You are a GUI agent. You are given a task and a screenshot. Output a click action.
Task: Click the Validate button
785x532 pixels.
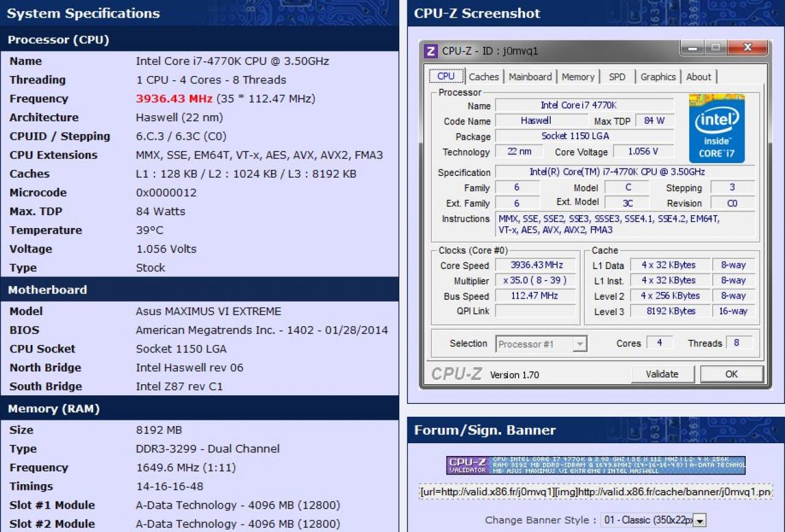click(662, 374)
